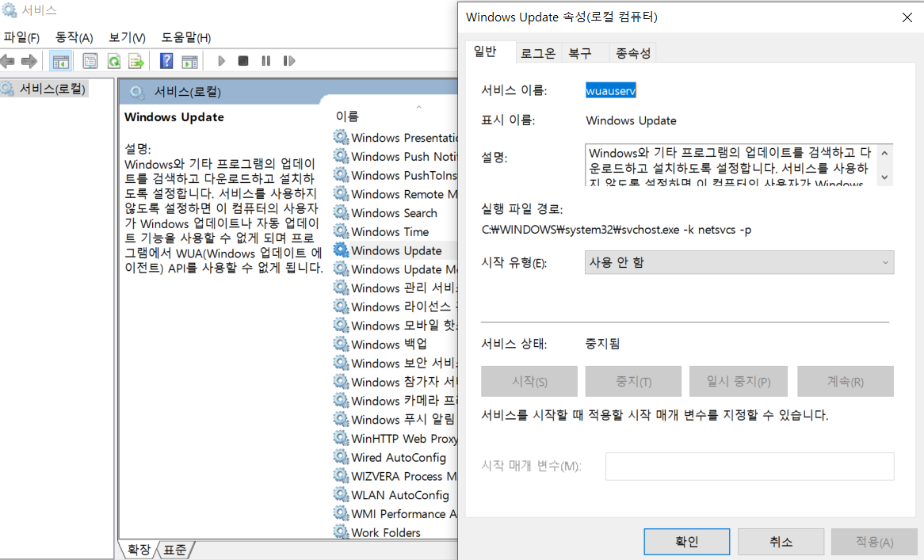
Task: Click the 확인 button
Action: (686, 541)
